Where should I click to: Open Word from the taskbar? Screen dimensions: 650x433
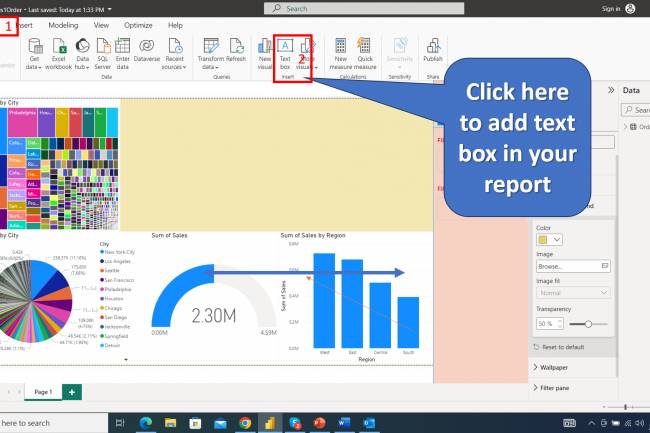click(x=344, y=423)
